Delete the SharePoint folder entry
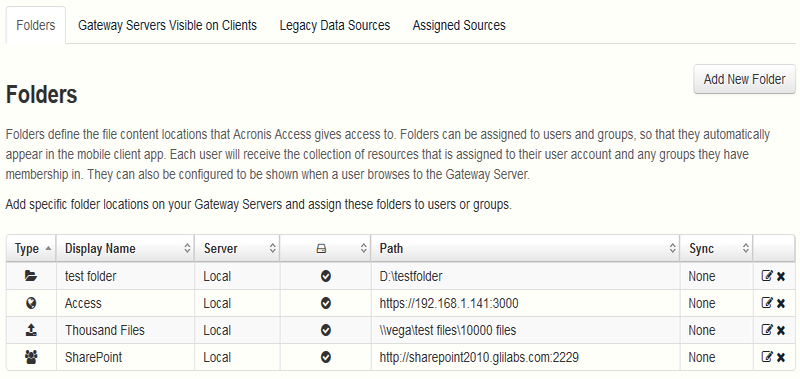The width and height of the screenshot is (800, 379). tap(781, 358)
